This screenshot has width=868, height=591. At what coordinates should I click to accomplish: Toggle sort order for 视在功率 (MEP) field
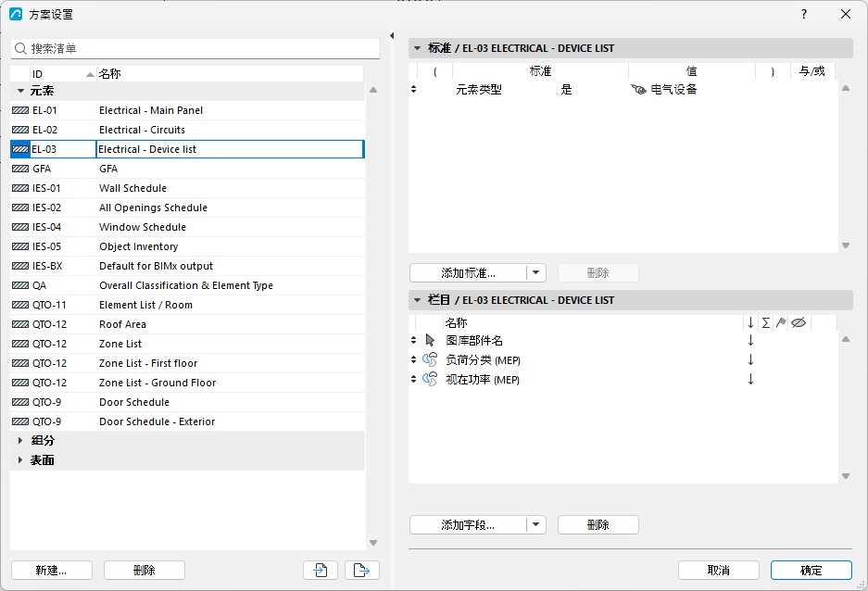pos(750,379)
